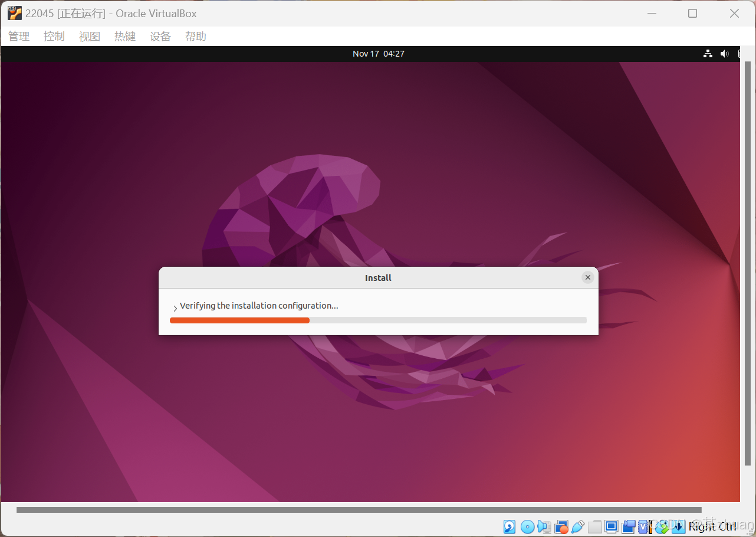
Task: Click the V processor chip icon in status bar
Action: [643, 526]
